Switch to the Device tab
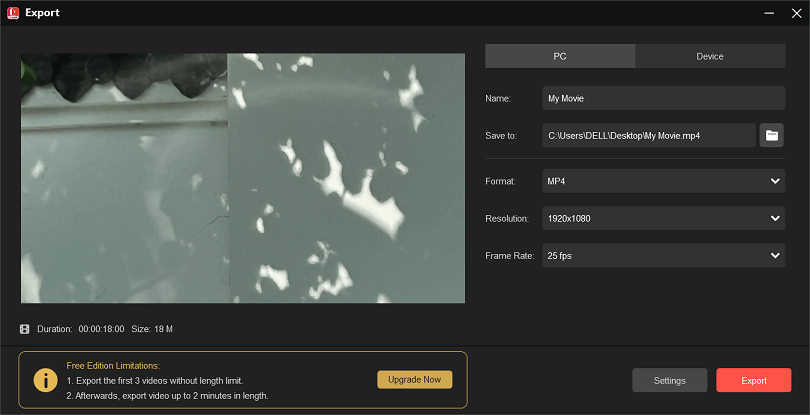 710,56
